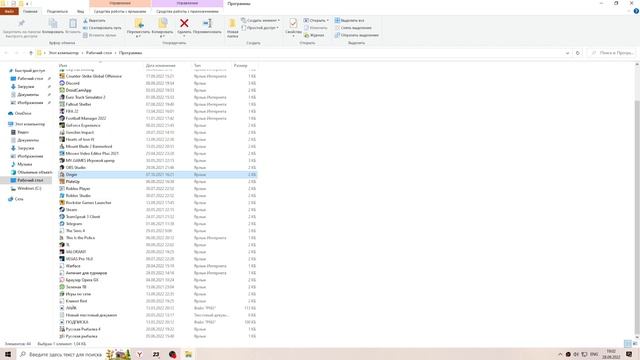Click Deselect selection button in ribbon
Screen dimensions: 640x360
(x=353, y=28)
